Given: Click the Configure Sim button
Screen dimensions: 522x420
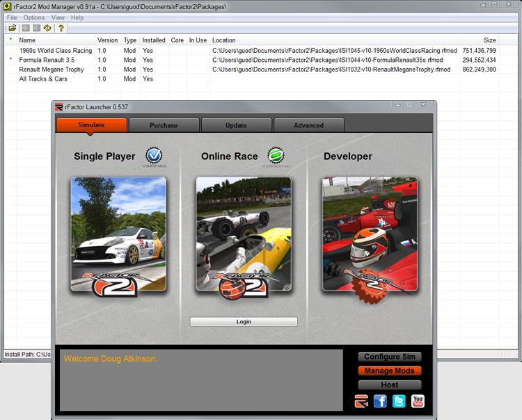Looking at the screenshot, I should (x=390, y=357).
